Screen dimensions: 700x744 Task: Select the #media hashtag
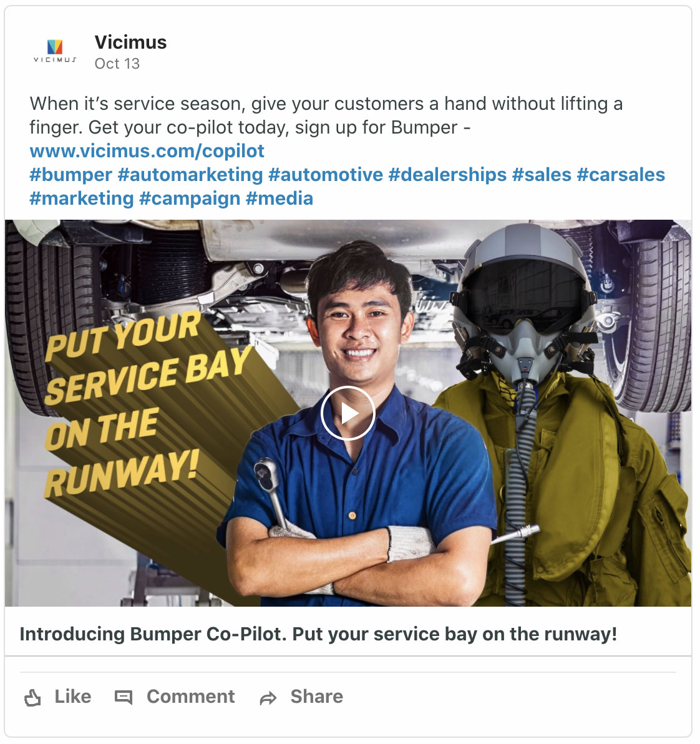pos(280,198)
